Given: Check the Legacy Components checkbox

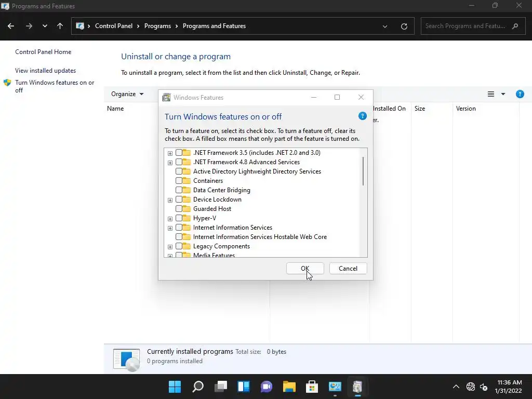Looking at the screenshot, I should coord(179,246).
